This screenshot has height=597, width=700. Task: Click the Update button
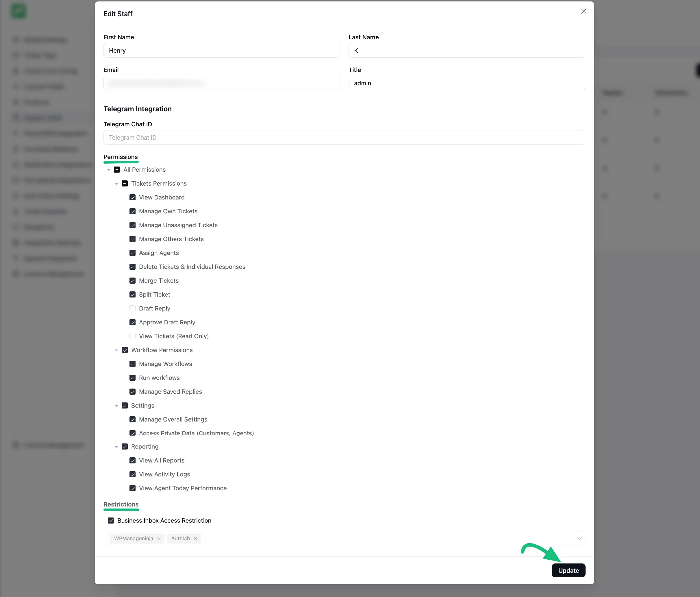[x=568, y=570]
